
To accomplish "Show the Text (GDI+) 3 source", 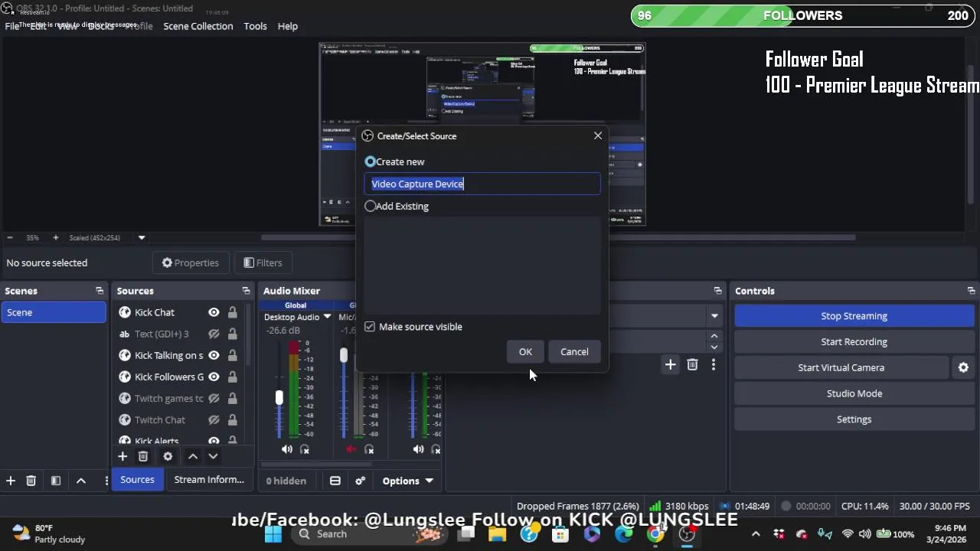I will click(x=214, y=334).
